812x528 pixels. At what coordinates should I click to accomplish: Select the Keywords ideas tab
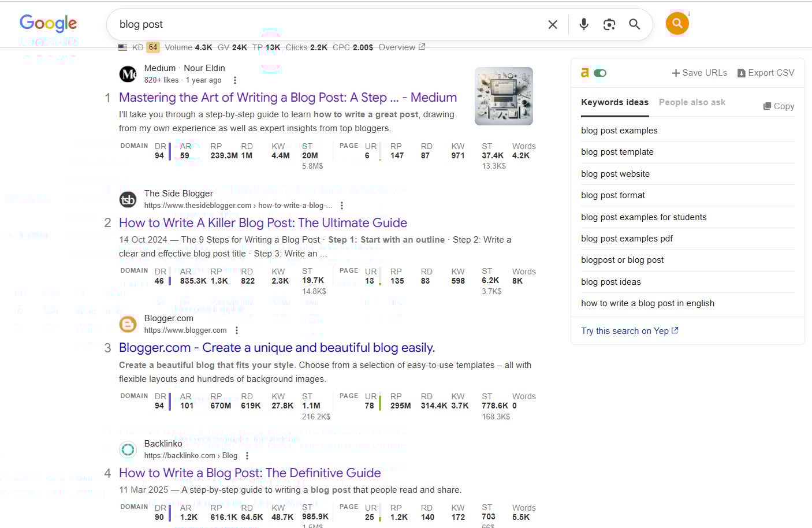pyautogui.click(x=614, y=102)
